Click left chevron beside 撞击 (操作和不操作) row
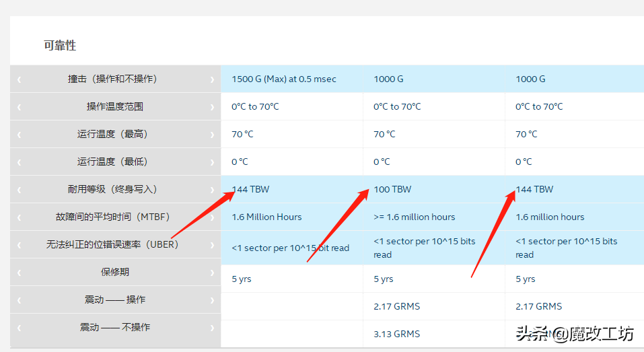The width and height of the screenshot is (644, 352). pyautogui.click(x=19, y=79)
